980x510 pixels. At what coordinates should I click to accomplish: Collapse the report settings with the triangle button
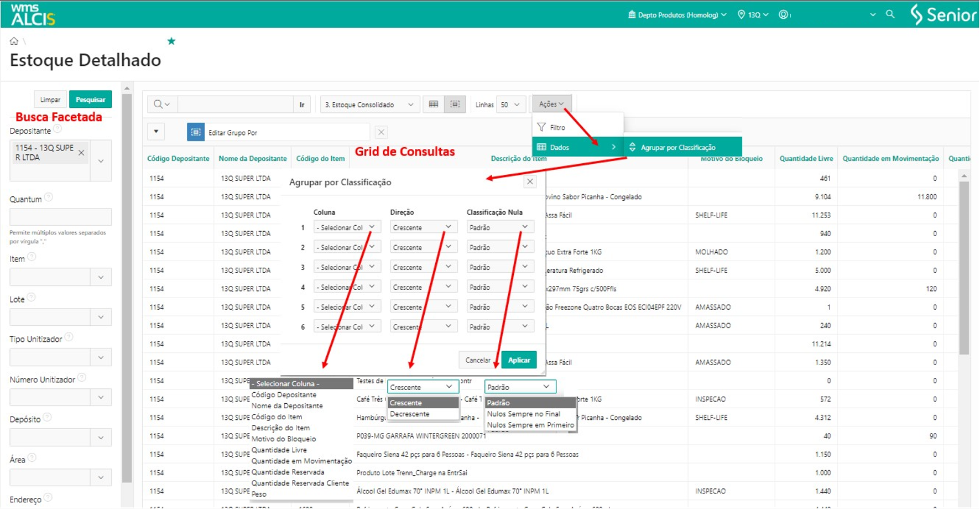tap(156, 132)
